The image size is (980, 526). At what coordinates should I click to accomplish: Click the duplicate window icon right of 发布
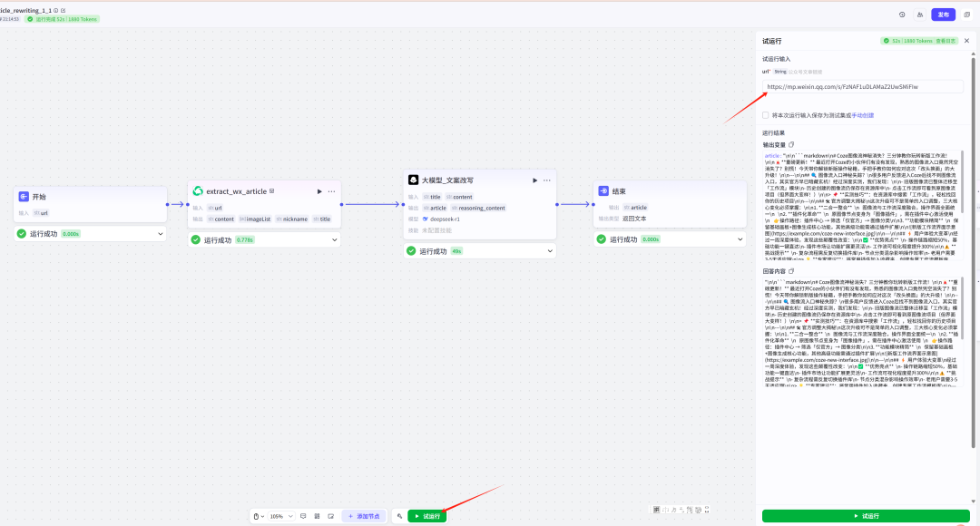click(967, 15)
